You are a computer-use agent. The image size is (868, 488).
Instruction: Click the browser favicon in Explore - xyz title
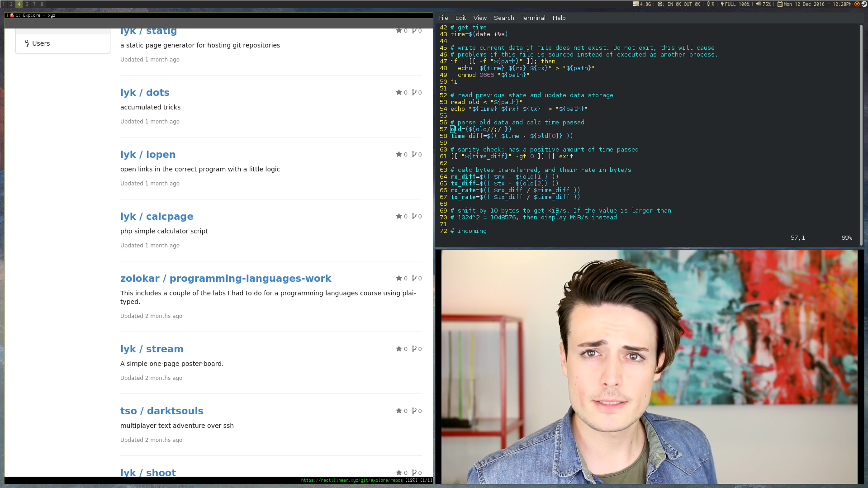tap(12, 15)
